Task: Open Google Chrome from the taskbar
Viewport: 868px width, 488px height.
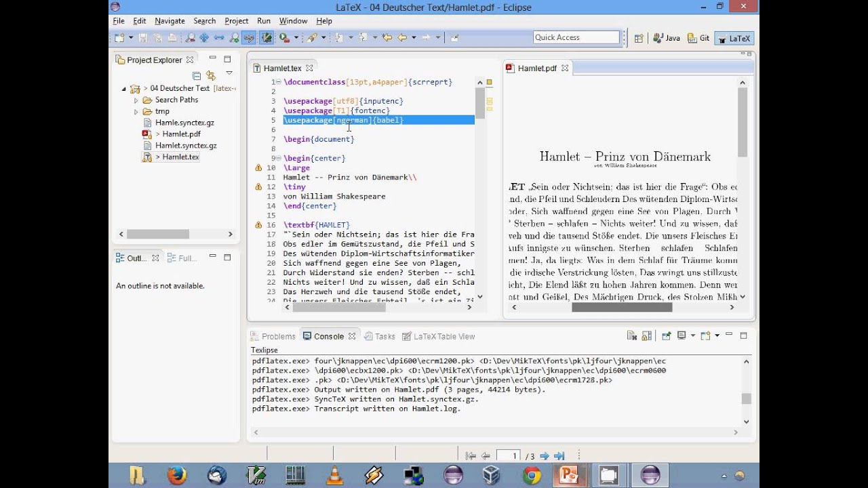Action: point(532,475)
